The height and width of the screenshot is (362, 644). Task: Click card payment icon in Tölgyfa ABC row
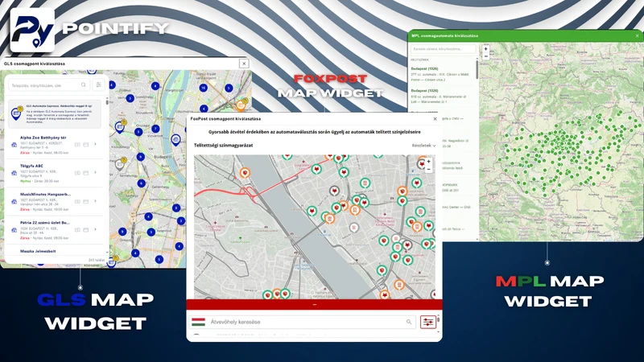tap(86, 173)
